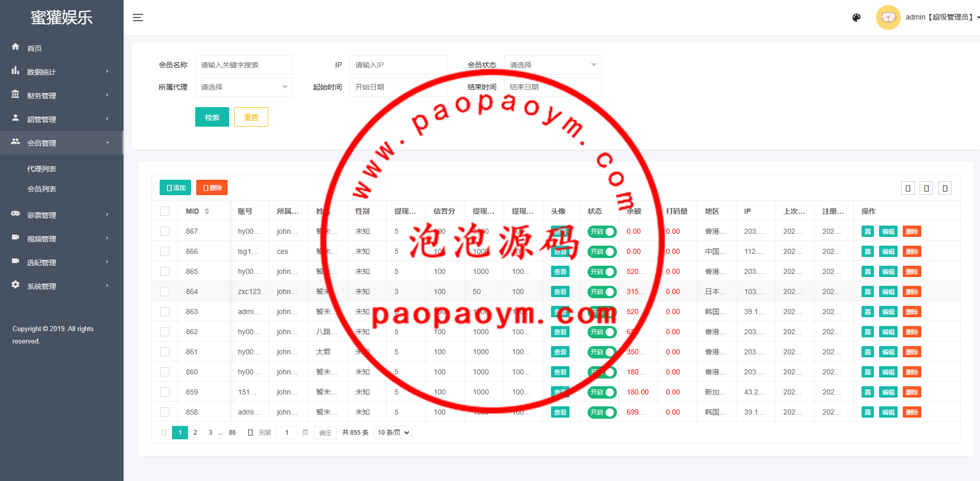This screenshot has height=481, width=980.
Task: Open the 会员状态 dropdown
Action: click(553, 65)
